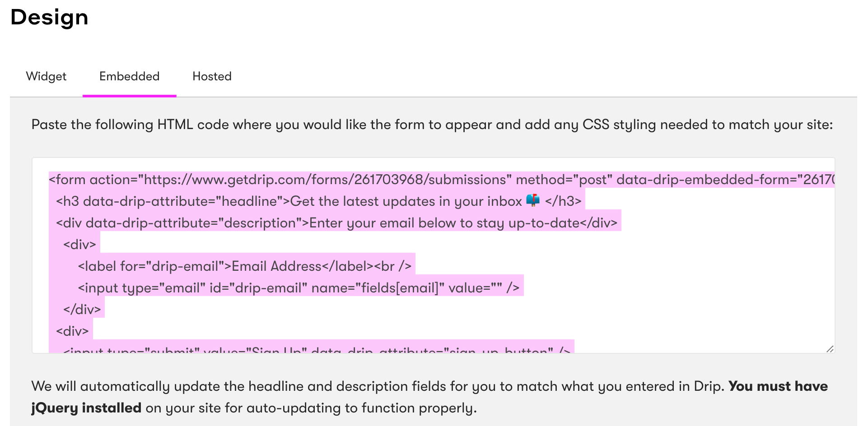Click the Design heading
This screenshot has width=868, height=426.
pos(49,17)
